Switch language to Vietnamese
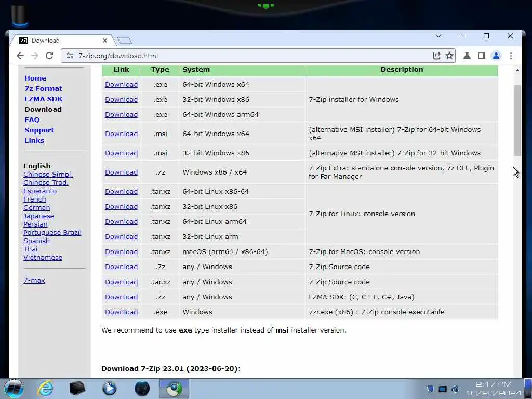Image resolution: width=532 pixels, height=399 pixels. coord(43,258)
